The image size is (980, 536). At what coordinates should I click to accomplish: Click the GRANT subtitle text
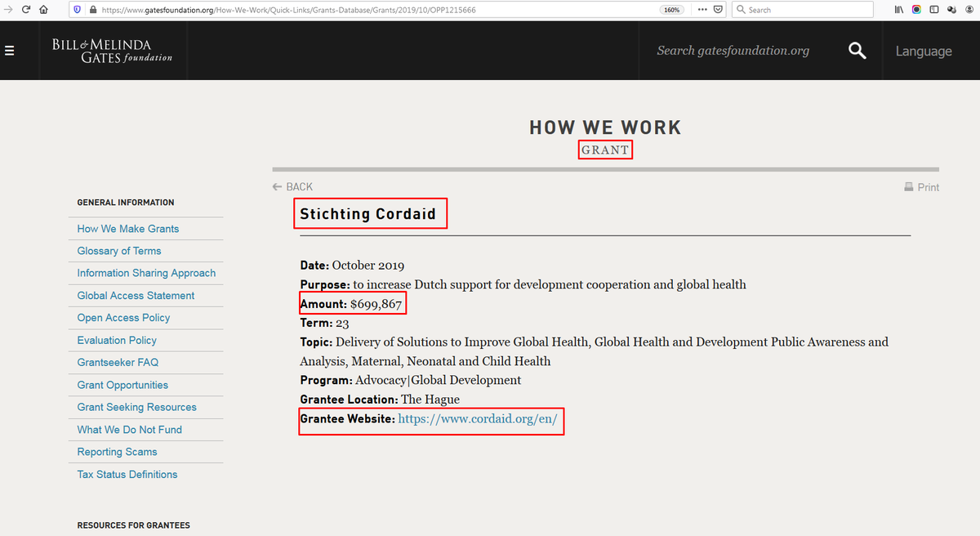605,150
